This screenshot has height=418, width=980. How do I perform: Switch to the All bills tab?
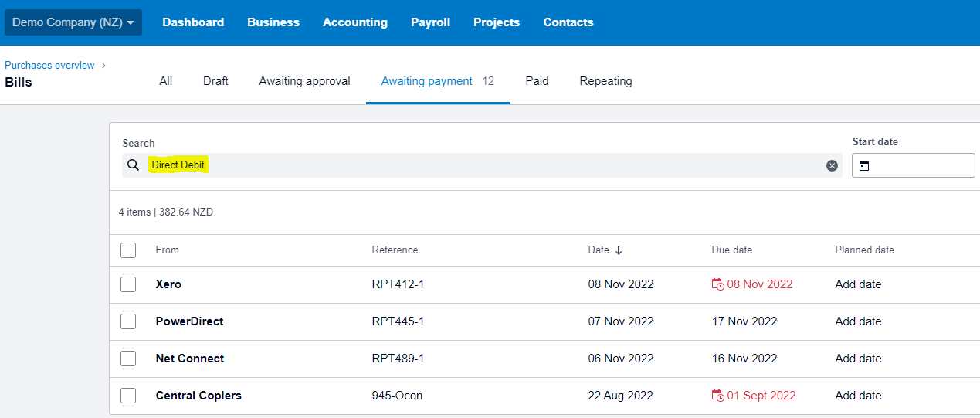point(166,81)
